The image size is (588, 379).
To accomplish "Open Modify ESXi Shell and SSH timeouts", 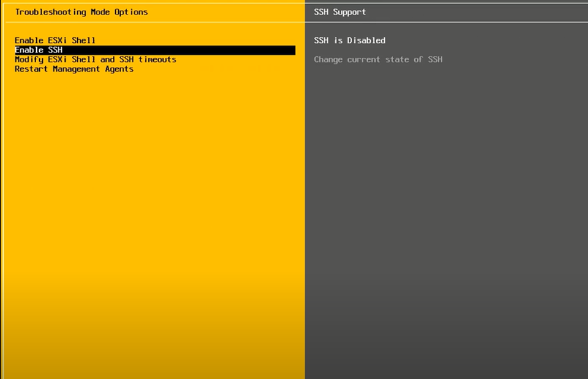I will pos(95,60).
